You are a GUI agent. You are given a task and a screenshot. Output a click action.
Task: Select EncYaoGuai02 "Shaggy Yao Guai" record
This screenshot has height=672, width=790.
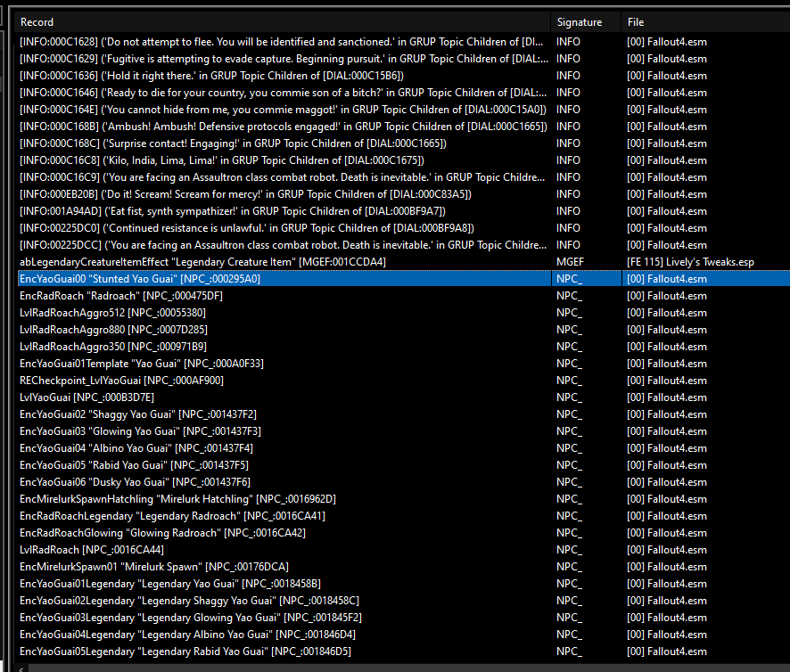tap(403, 414)
